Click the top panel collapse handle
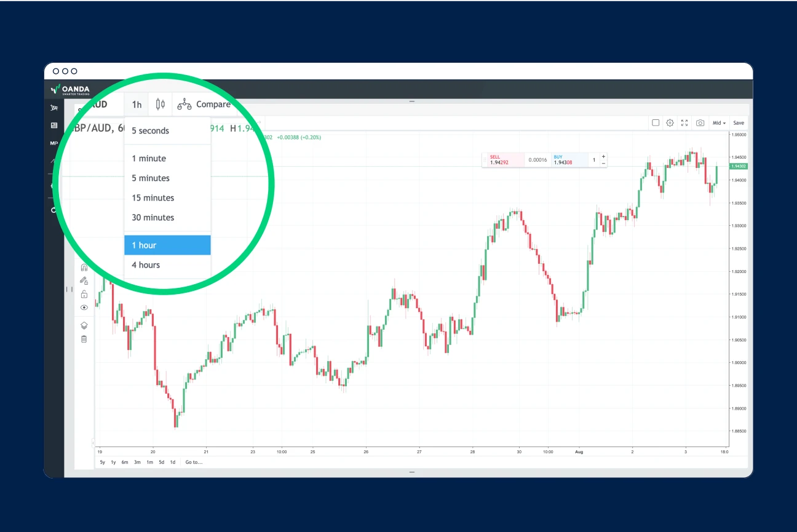Viewport: 797px width, 532px height. (x=412, y=101)
